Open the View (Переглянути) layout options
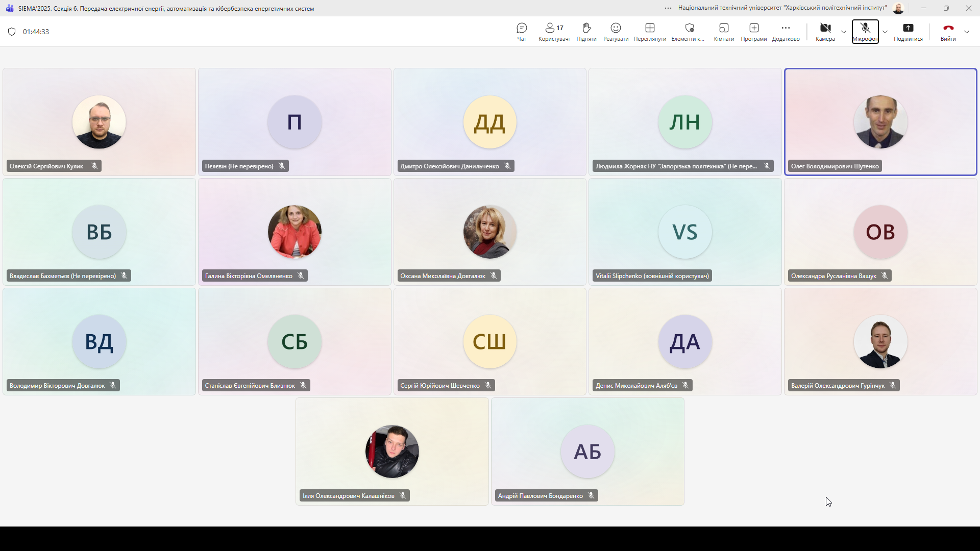The image size is (980, 551). tap(649, 32)
